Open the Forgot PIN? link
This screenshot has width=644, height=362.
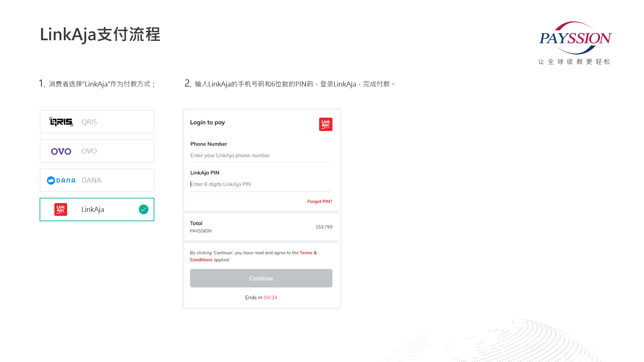point(320,201)
